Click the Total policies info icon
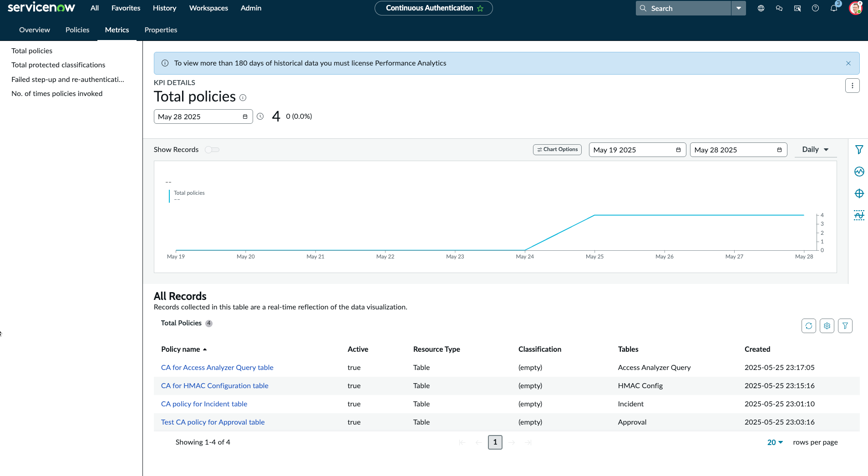 tap(243, 97)
